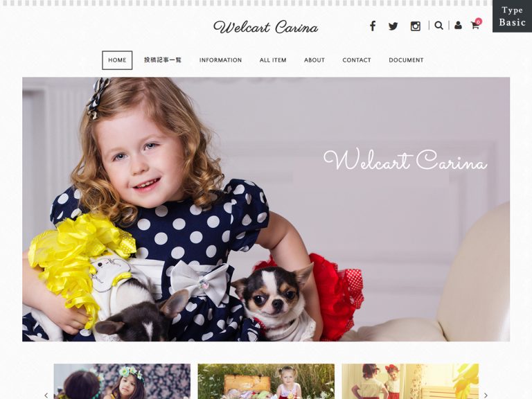Open the DOCUMENT menu link
This screenshot has width=532, height=399.
point(406,60)
